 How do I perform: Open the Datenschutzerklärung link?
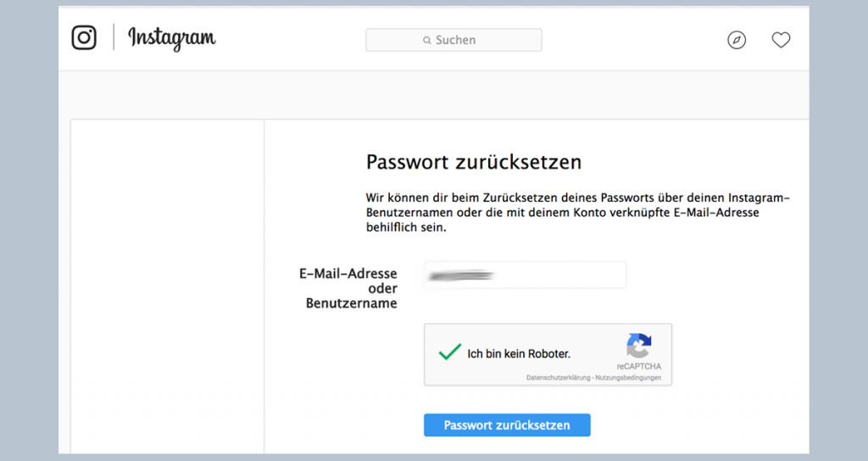558,378
